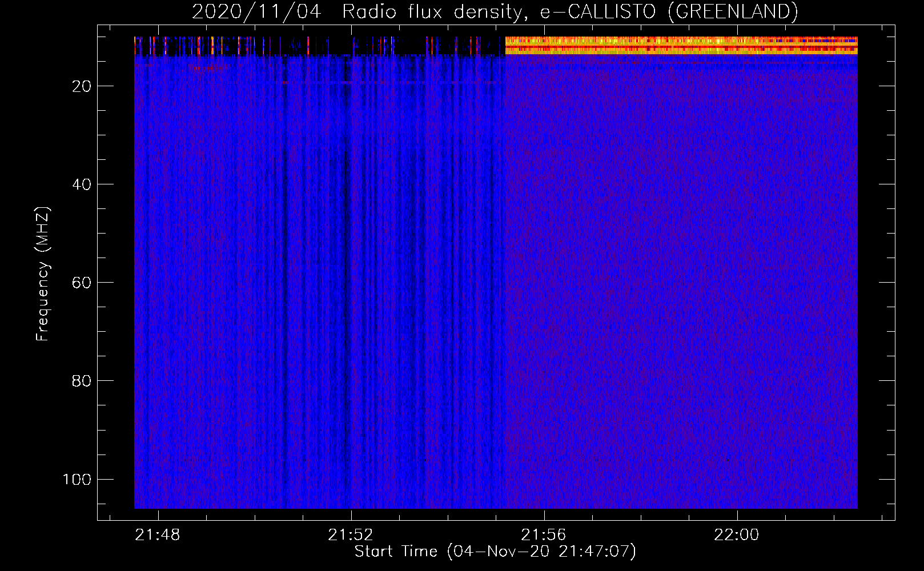The width and height of the screenshot is (924, 571).
Task: Click the 100 MHz frequency tick label
Action: pyautogui.click(x=77, y=479)
